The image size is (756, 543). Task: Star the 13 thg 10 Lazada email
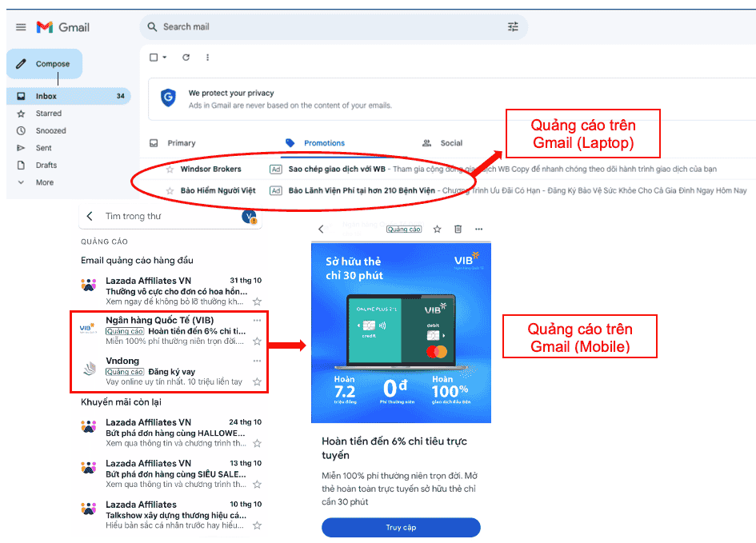point(258,484)
